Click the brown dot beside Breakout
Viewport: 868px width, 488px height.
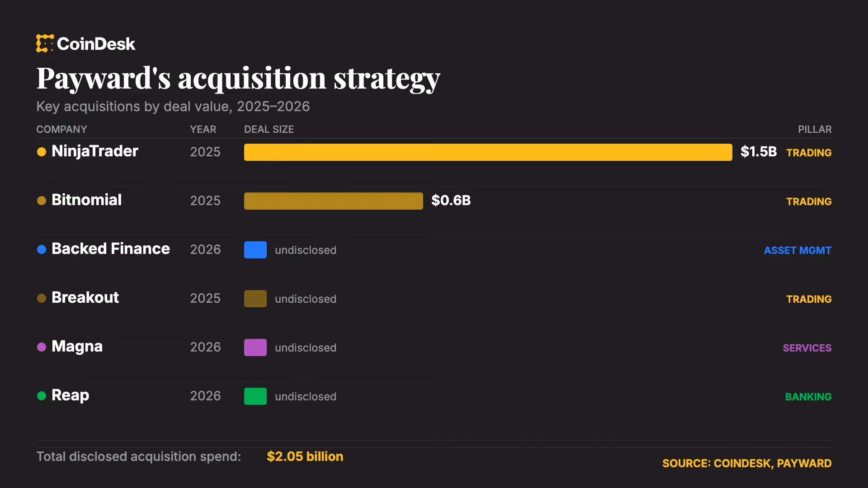(x=42, y=298)
